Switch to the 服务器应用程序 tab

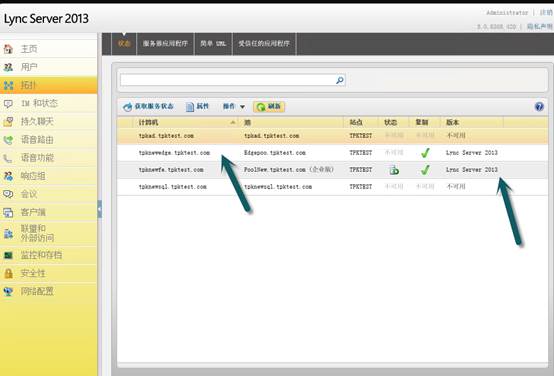[165, 44]
